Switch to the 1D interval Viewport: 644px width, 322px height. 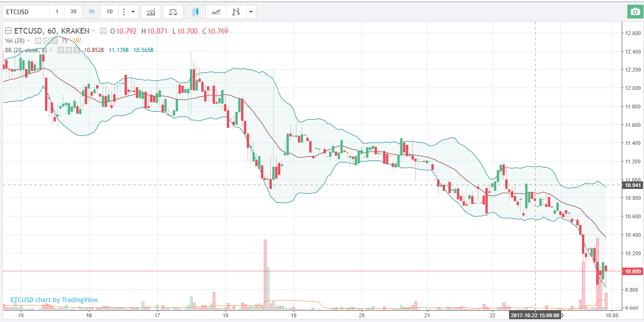109,12
